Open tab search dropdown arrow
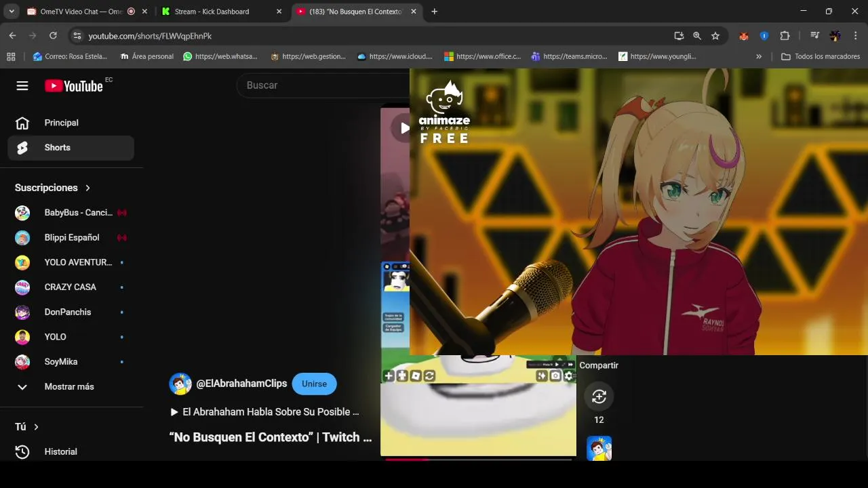This screenshot has width=868, height=488. [12, 12]
